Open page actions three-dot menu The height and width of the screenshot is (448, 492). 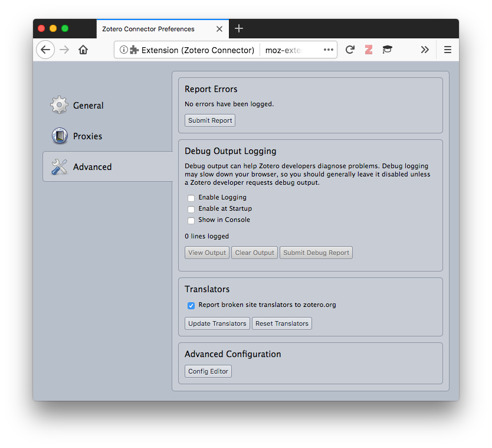(329, 50)
